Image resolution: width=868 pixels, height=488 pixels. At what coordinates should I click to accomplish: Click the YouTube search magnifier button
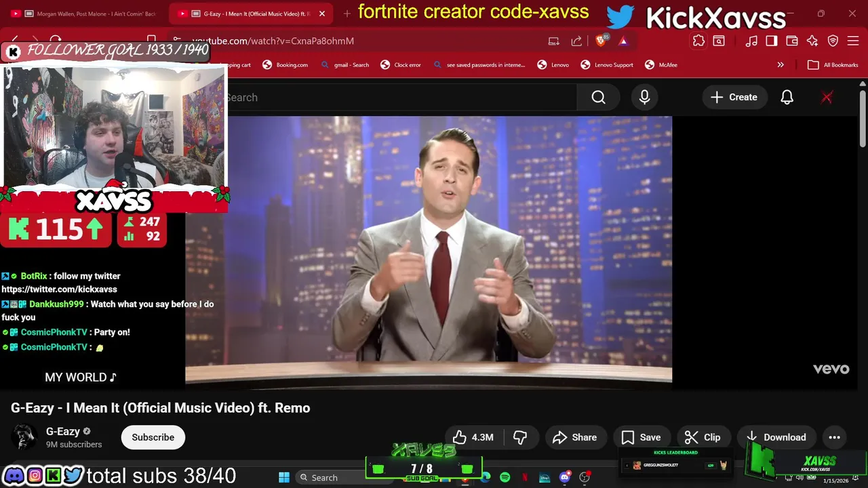[x=598, y=98]
